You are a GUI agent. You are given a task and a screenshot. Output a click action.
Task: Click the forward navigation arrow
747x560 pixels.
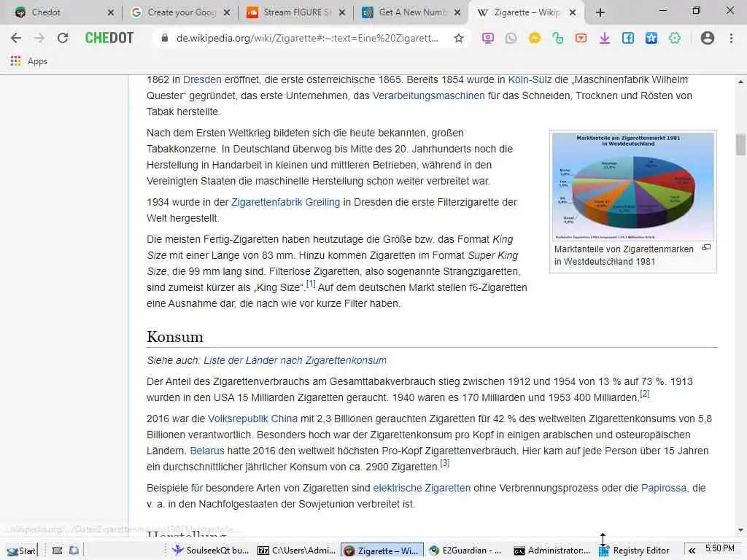pos(39,38)
